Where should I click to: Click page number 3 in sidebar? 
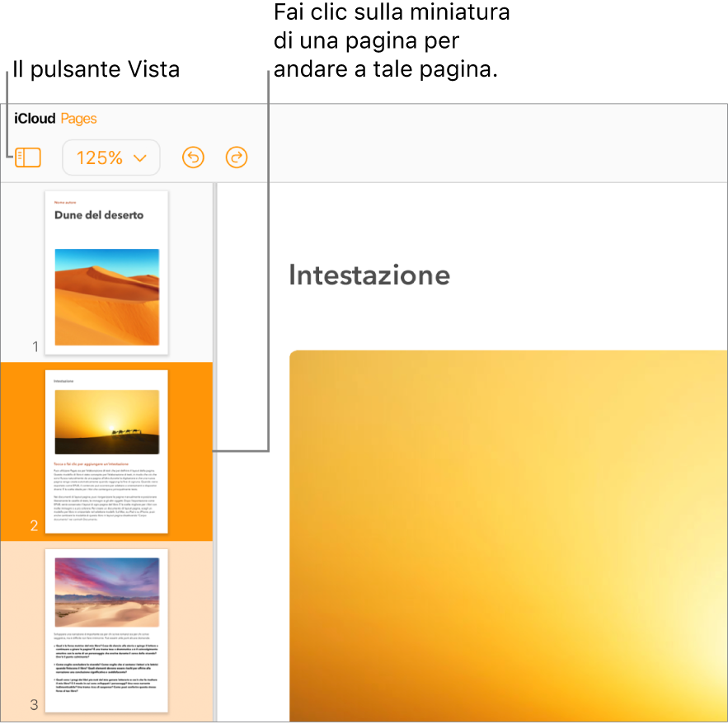point(34,704)
